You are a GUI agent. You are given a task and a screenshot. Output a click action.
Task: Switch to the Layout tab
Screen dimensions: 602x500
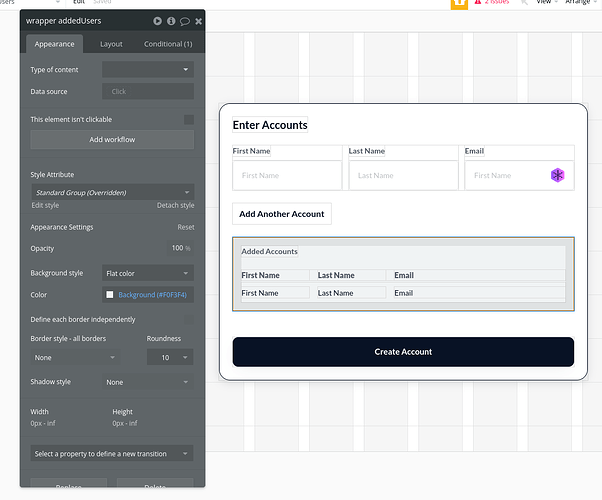pyautogui.click(x=111, y=44)
